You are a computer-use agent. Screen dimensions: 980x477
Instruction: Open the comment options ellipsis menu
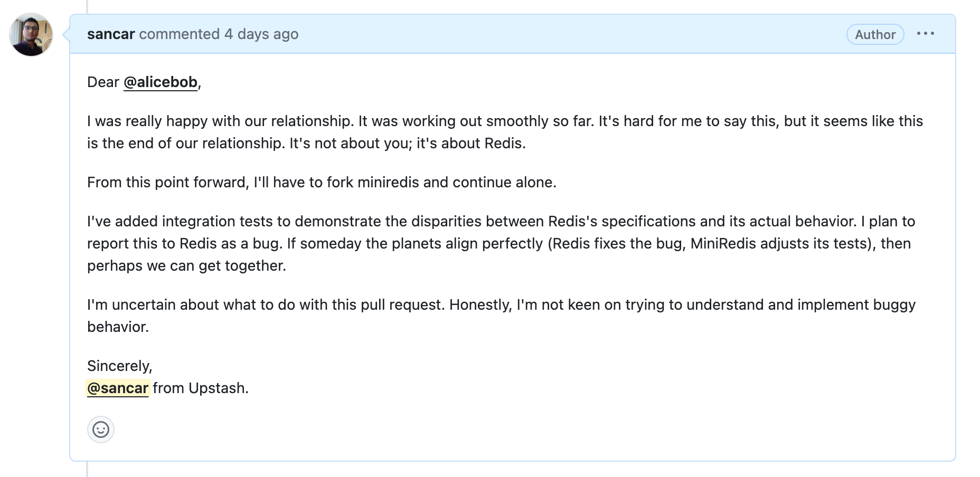[x=925, y=34]
